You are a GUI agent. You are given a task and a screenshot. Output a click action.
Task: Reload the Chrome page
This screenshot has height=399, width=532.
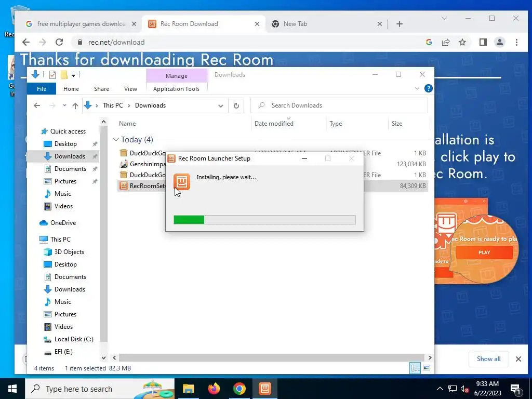(x=59, y=42)
